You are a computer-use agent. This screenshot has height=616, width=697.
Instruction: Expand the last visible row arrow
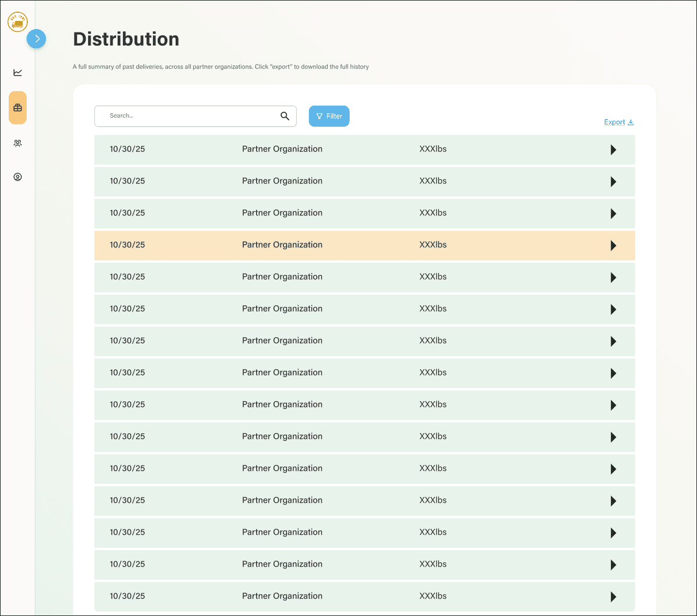[613, 597]
